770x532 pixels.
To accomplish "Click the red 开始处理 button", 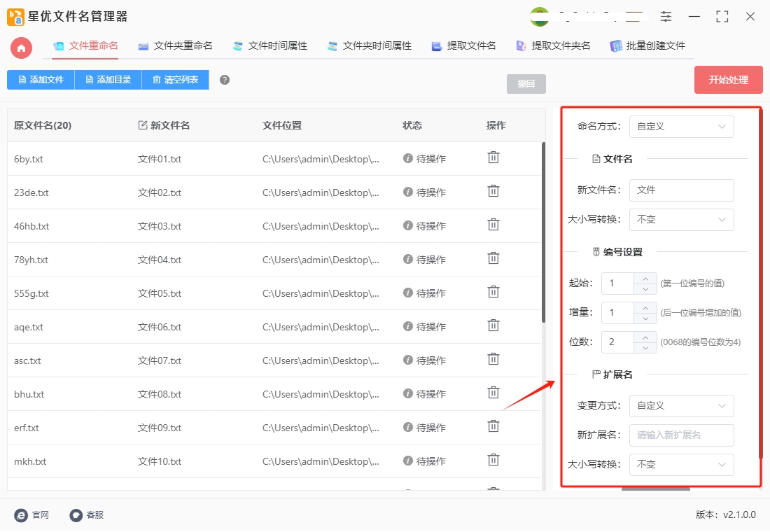I will pyautogui.click(x=728, y=80).
